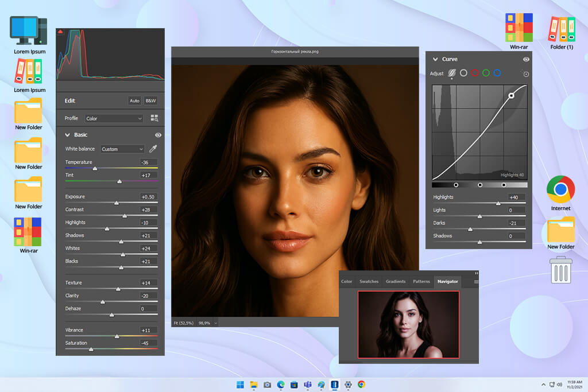The image size is (588, 392).
Task: Open Teams from the taskbar
Action: [x=308, y=385]
